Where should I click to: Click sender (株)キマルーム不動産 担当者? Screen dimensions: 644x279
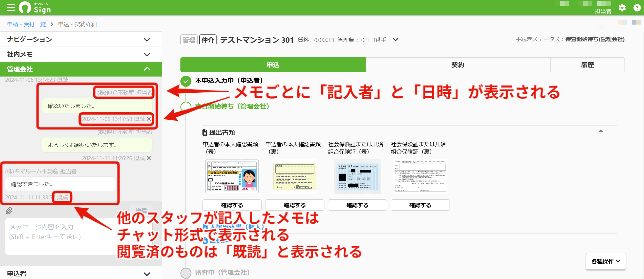41,171
